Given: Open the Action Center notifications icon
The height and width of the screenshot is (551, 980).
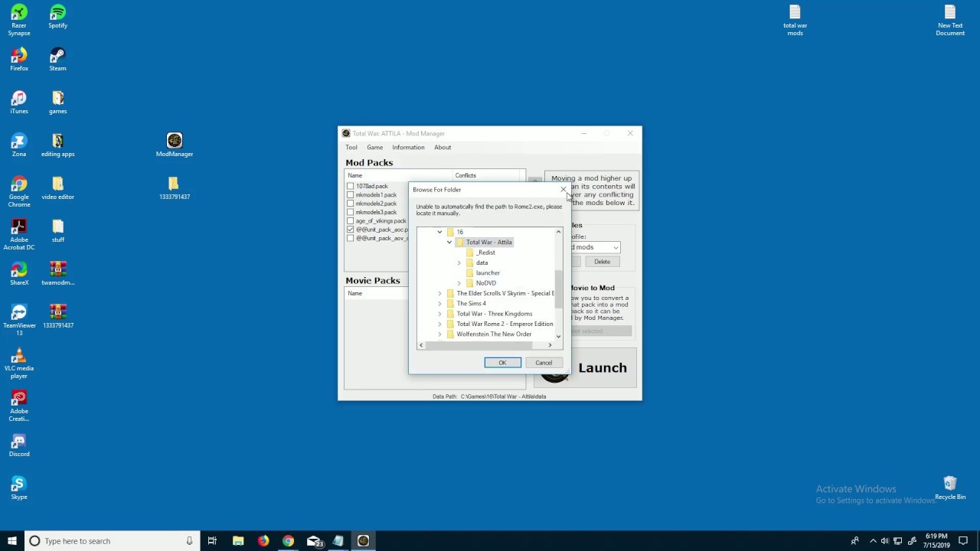Looking at the screenshot, I should pos(964,541).
